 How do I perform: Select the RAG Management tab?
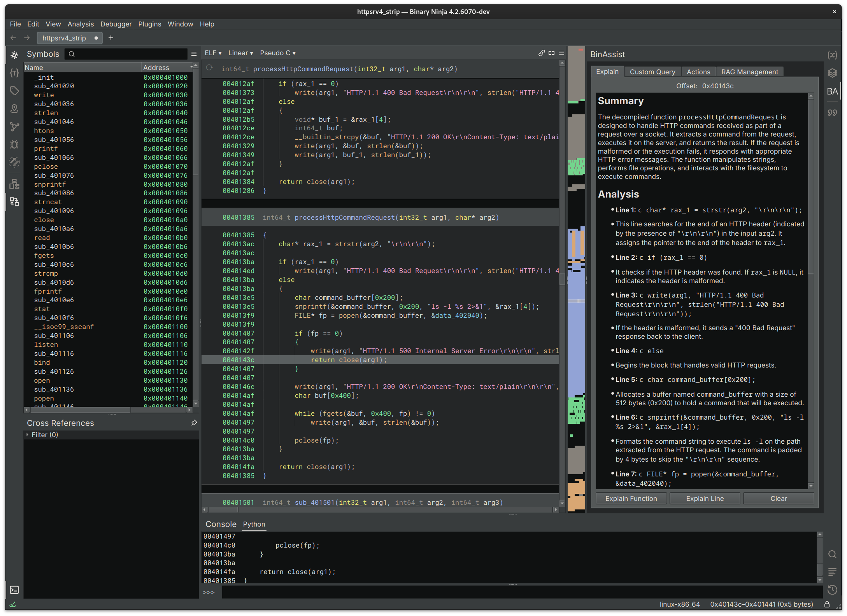[748, 71]
